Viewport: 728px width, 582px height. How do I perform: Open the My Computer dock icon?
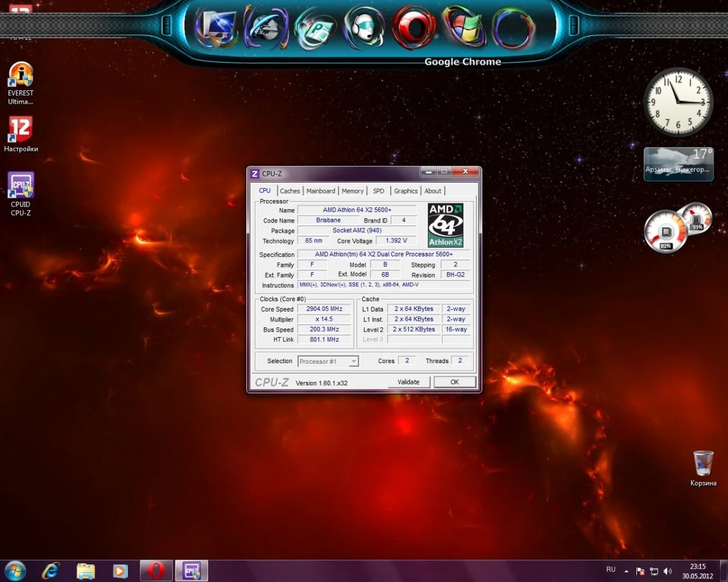(x=216, y=28)
